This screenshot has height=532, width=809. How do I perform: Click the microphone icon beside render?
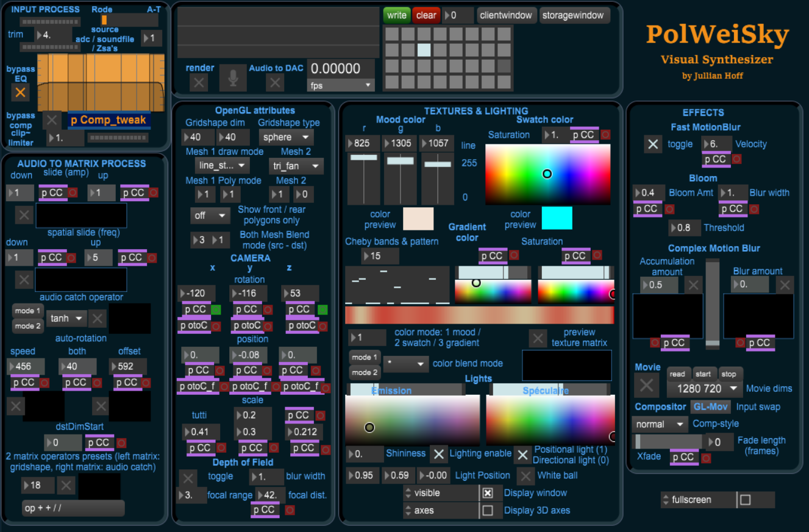(x=235, y=77)
